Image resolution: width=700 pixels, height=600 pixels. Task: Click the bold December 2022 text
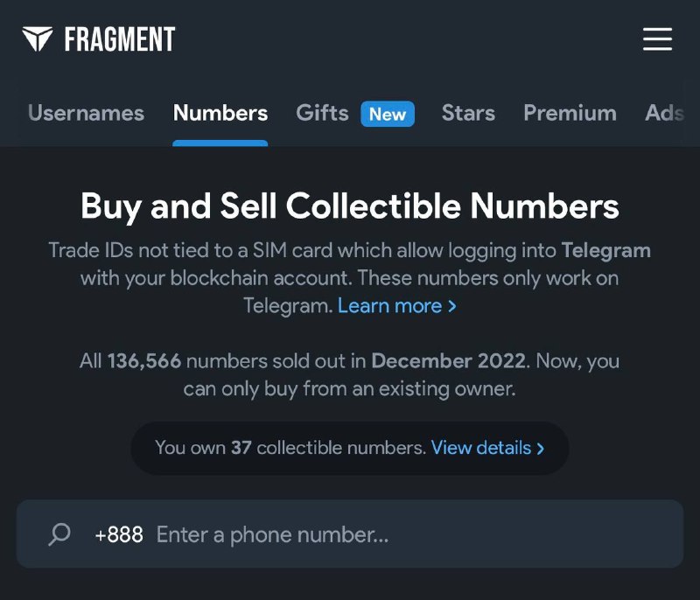point(449,360)
